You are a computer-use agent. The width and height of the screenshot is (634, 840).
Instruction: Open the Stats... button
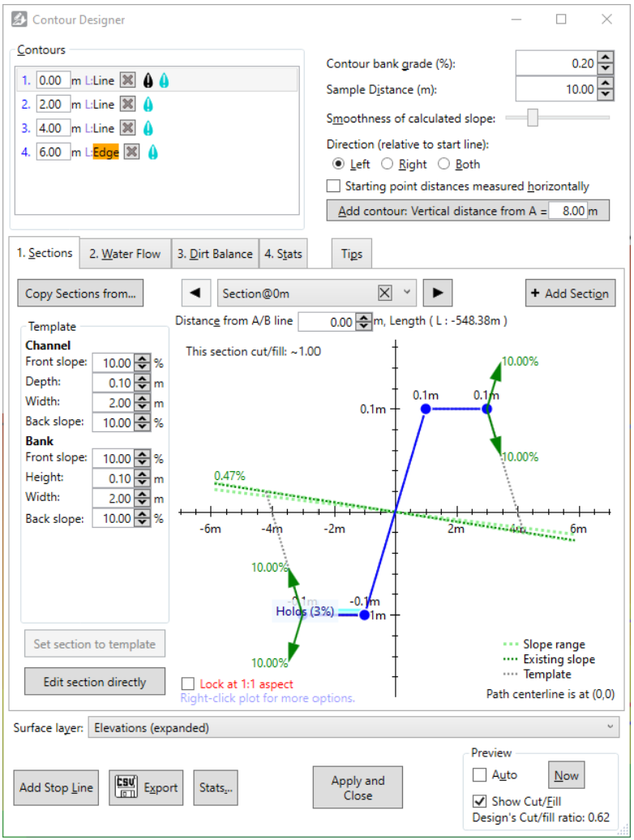tap(216, 787)
